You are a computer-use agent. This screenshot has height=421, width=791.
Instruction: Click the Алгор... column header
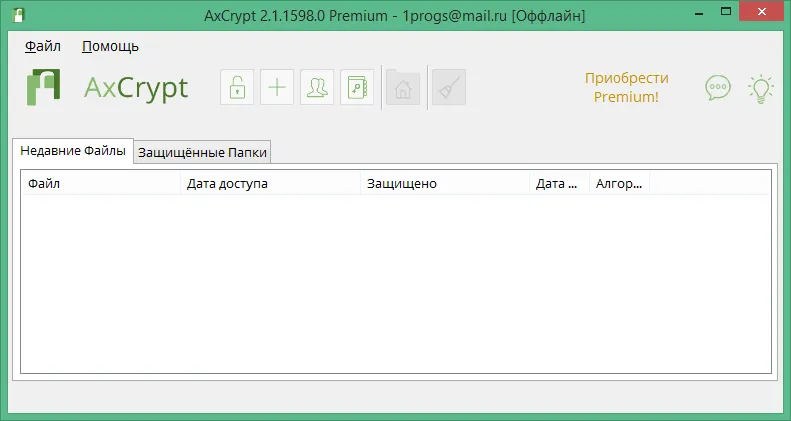click(619, 184)
